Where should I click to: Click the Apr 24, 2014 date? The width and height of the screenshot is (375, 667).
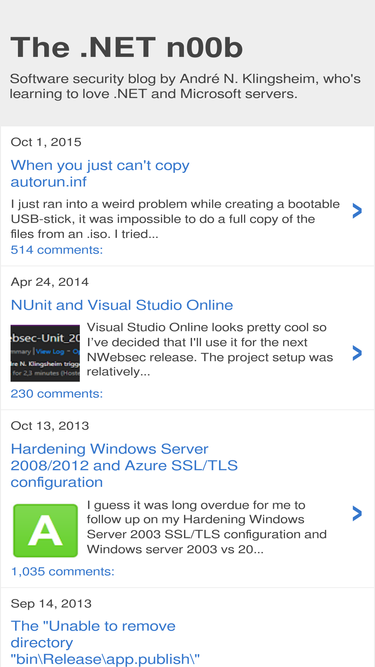coord(50,282)
